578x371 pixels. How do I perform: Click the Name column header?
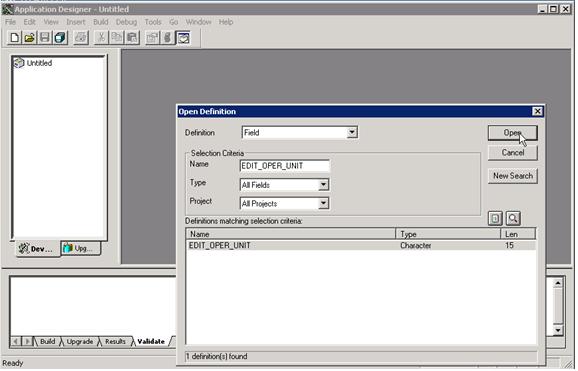(x=291, y=234)
